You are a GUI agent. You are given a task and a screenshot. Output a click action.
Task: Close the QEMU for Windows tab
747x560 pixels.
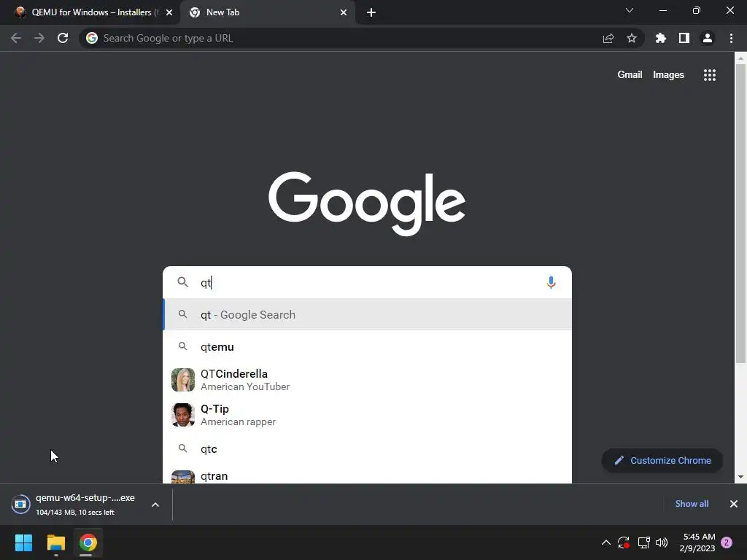(169, 12)
